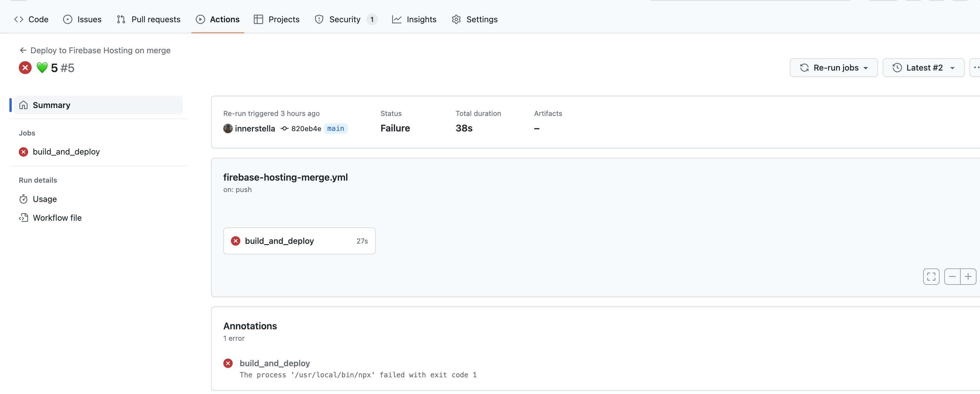The width and height of the screenshot is (980, 394).
Task: Click the Settings gear icon
Action: click(456, 19)
